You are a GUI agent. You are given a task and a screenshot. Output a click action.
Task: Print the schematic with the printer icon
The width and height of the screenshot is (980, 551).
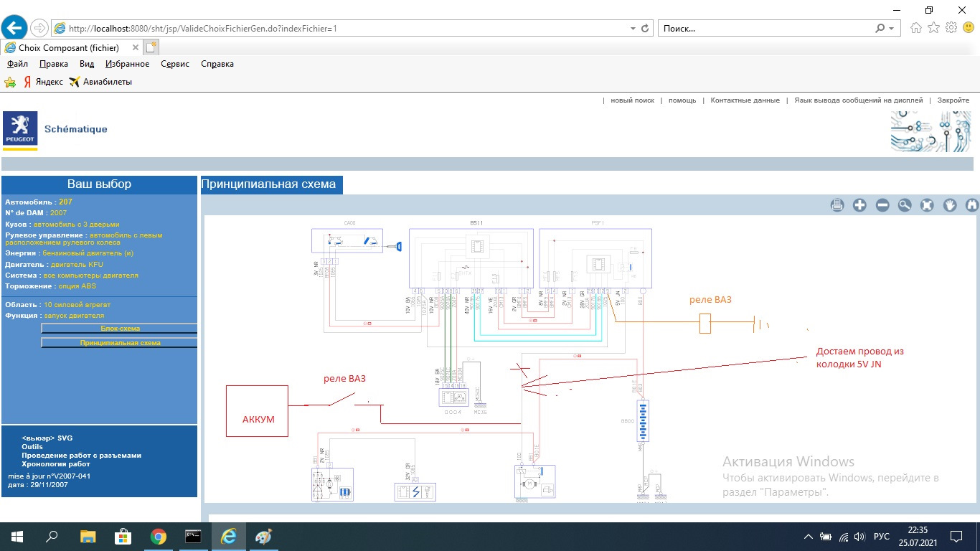tap(837, 205)
